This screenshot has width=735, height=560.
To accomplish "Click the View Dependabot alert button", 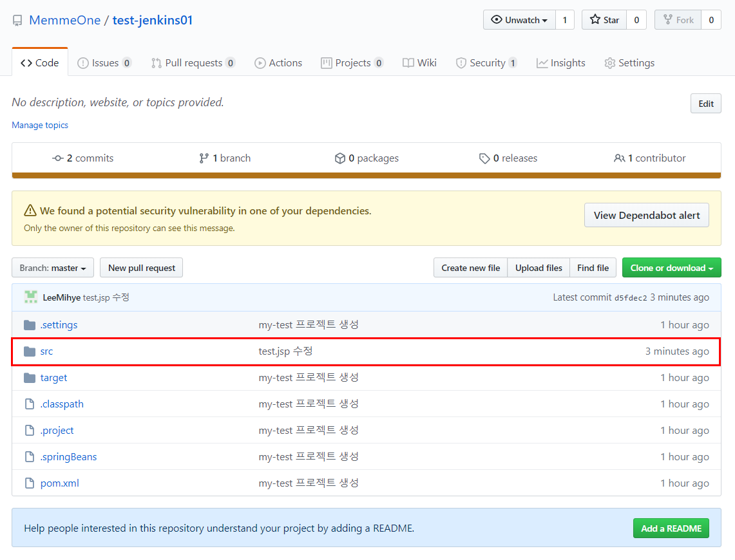I will [646, 216].
